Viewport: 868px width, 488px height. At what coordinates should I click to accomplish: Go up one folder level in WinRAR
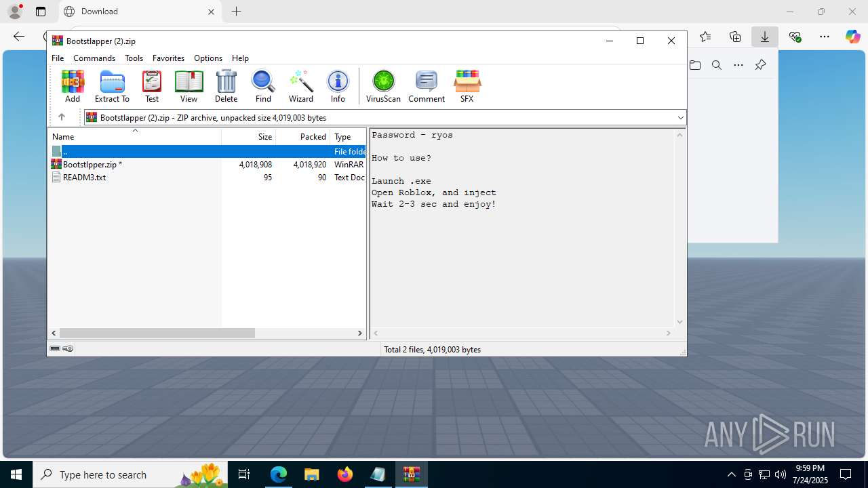point(62,117)
